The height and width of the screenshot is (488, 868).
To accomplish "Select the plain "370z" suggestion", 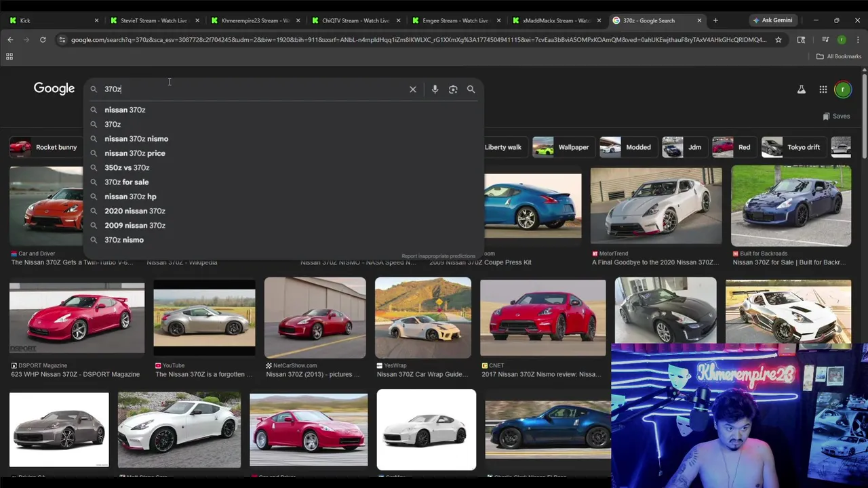I will 283,125.
